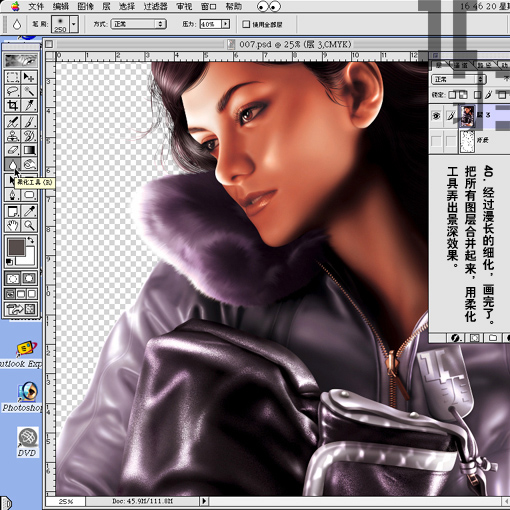Click the foreground color swatch

tap(16, 247)
